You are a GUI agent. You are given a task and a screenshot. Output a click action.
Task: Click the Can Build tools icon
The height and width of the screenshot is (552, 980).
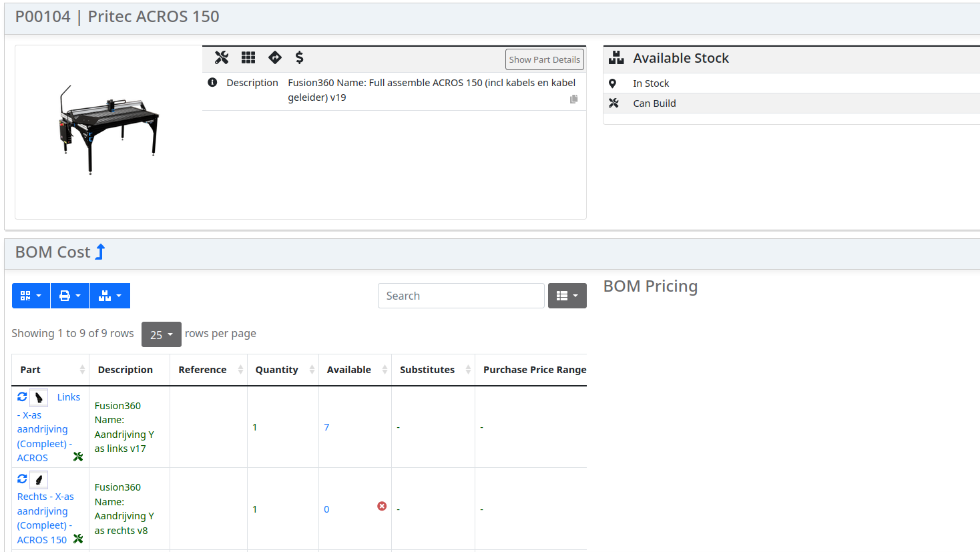(x=614, y=103)
